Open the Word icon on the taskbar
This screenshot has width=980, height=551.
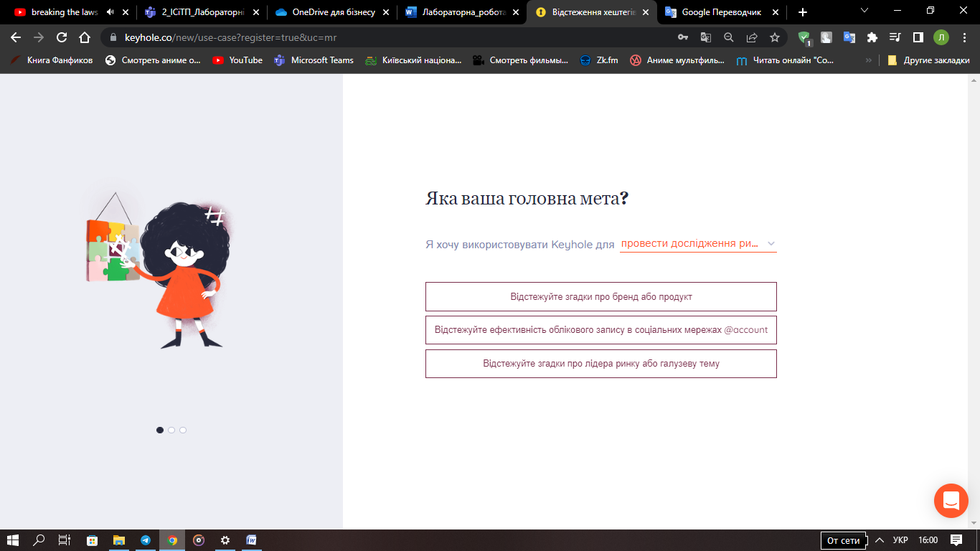pos(252,540)
